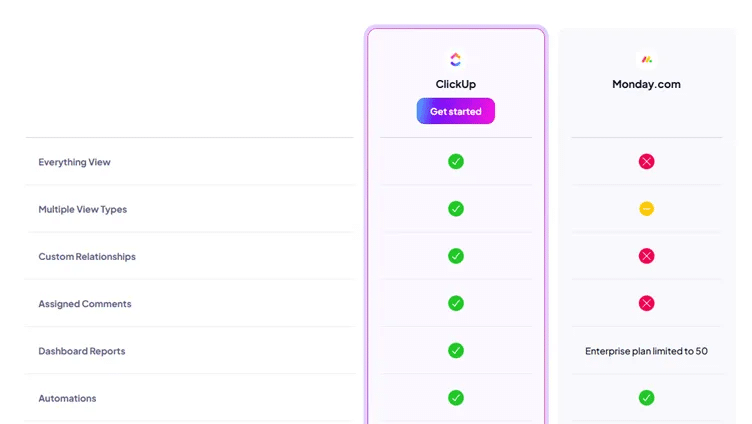Select the Everything View feature label
Viewport: 752px width, 424px height.
pos(74,162)
